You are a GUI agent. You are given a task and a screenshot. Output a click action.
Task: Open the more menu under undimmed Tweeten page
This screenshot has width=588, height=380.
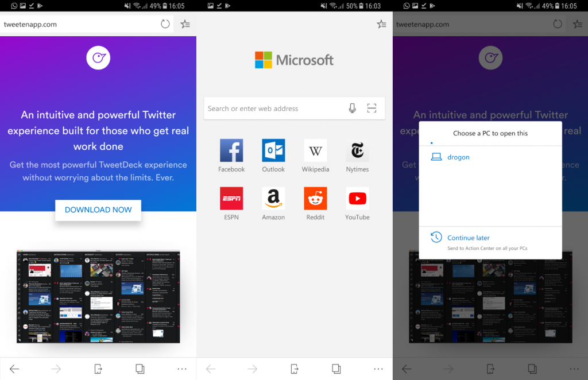pos(182,369)
